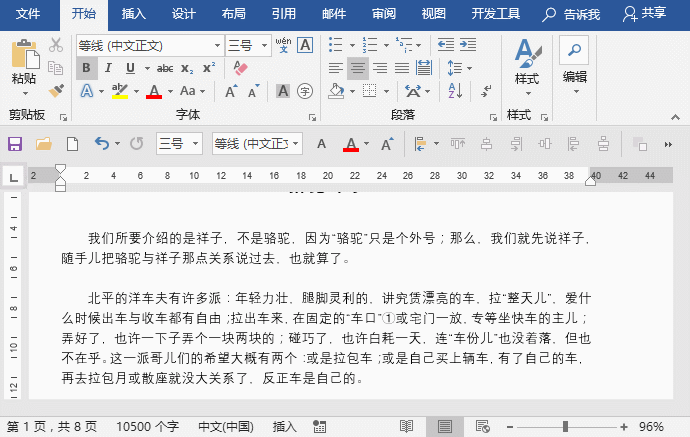This screenshot has height=437, width=690.
Task: Switch to the 审阅 (Review) tab
Action: click(x=383, y=14)
